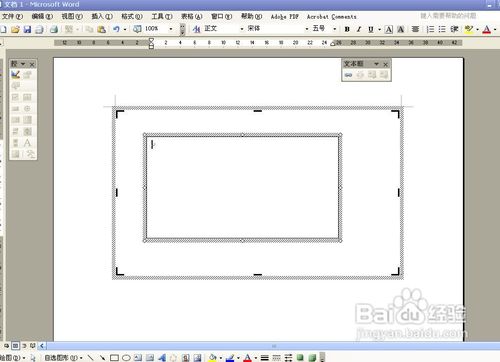The image size is (500, 362).
Task: Insert a vertical text box
Action: 150,358
